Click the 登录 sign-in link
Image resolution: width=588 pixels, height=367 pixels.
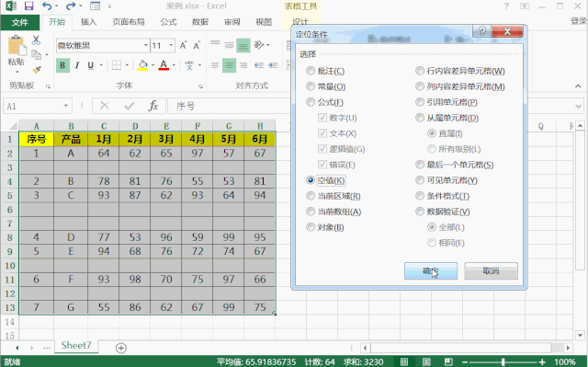pyautogui.click(x=578, y=21)
